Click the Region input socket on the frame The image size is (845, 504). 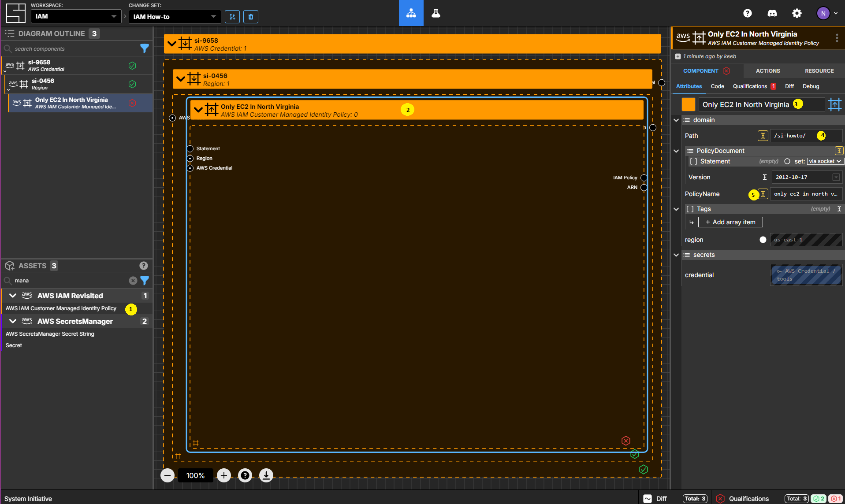point(190,158)
